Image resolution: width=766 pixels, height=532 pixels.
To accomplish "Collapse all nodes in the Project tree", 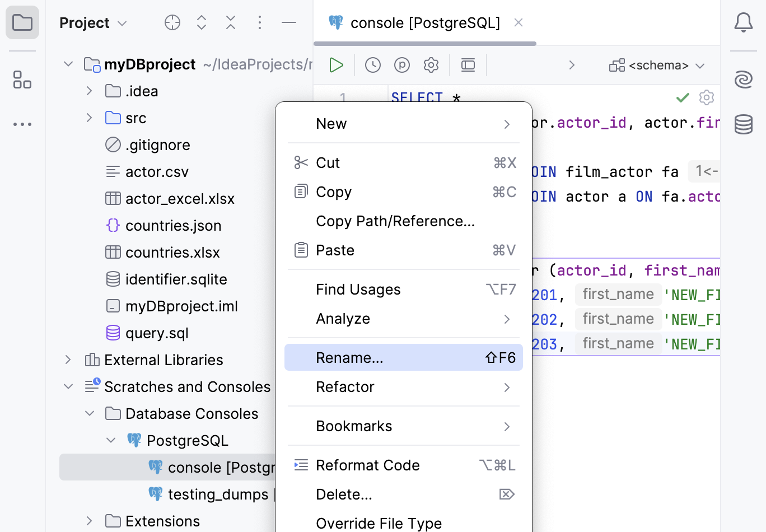I will (230, 22).
